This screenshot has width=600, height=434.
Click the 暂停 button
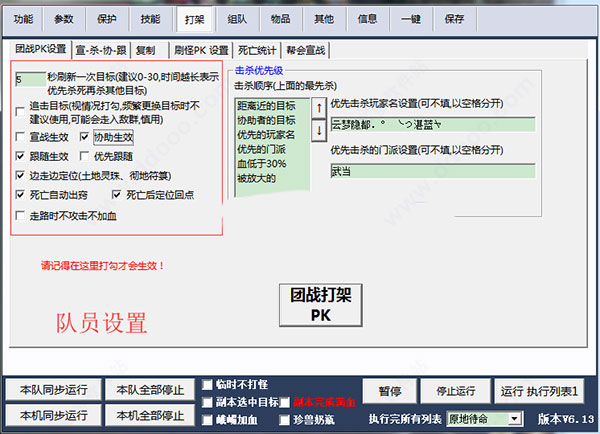point(390,391)
